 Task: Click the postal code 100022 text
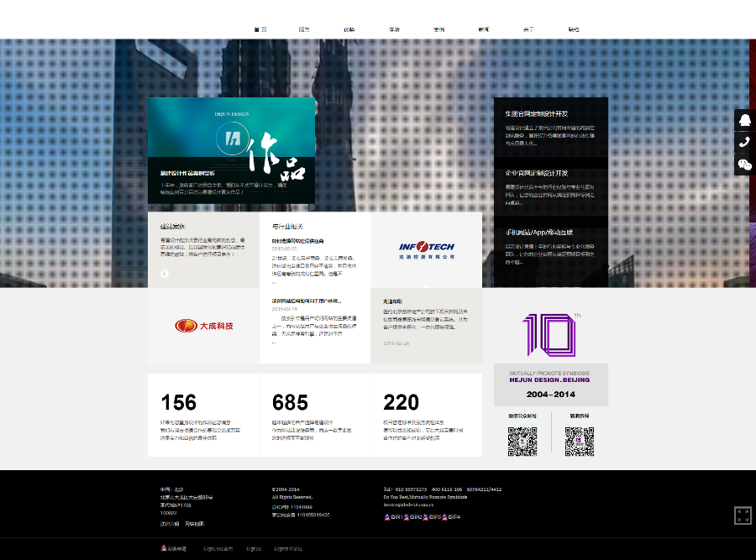click(169, 513)
